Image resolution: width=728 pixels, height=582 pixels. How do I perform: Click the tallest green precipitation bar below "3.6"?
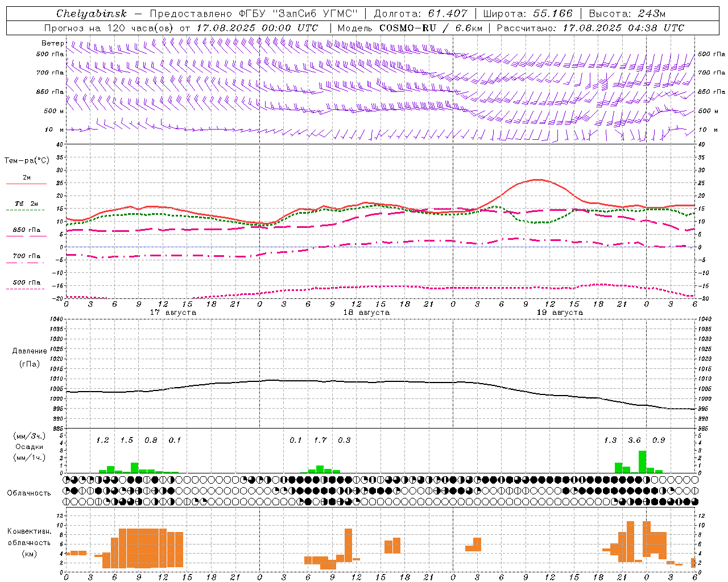coord(642,462)
